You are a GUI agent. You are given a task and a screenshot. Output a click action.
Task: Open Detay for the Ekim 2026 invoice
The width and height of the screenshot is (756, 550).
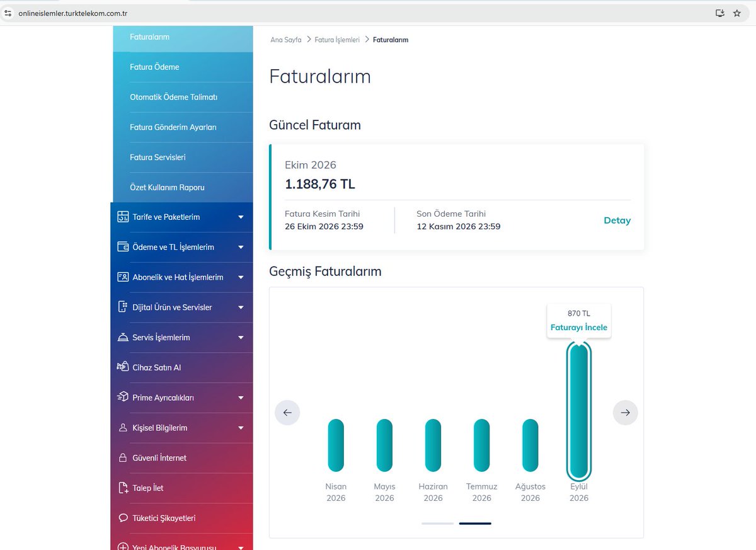pos(617,221)
